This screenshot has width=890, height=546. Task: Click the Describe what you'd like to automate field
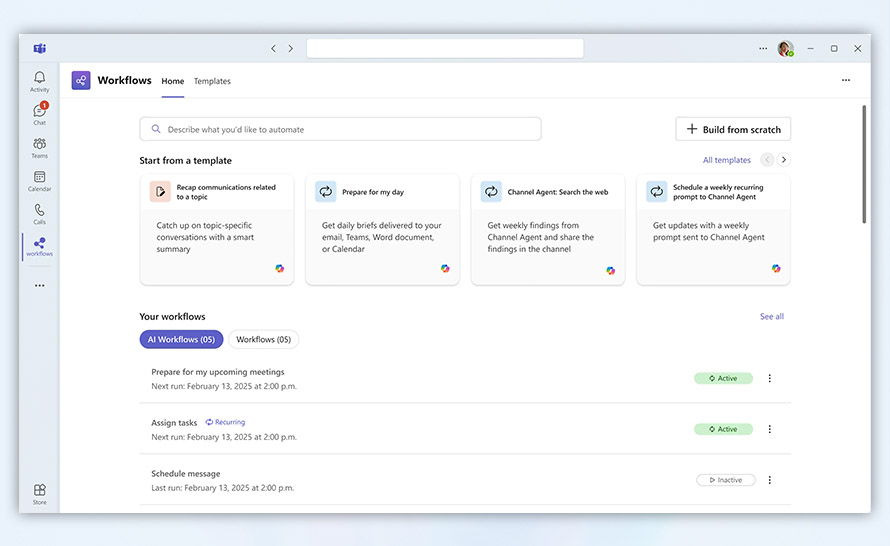click(340, 129)
